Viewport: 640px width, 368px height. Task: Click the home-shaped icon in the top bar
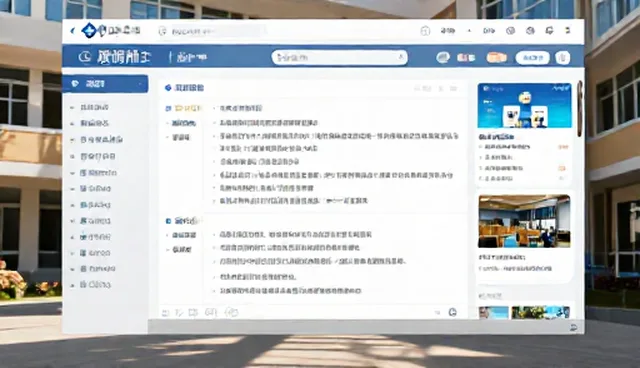[x=425, y=31]
